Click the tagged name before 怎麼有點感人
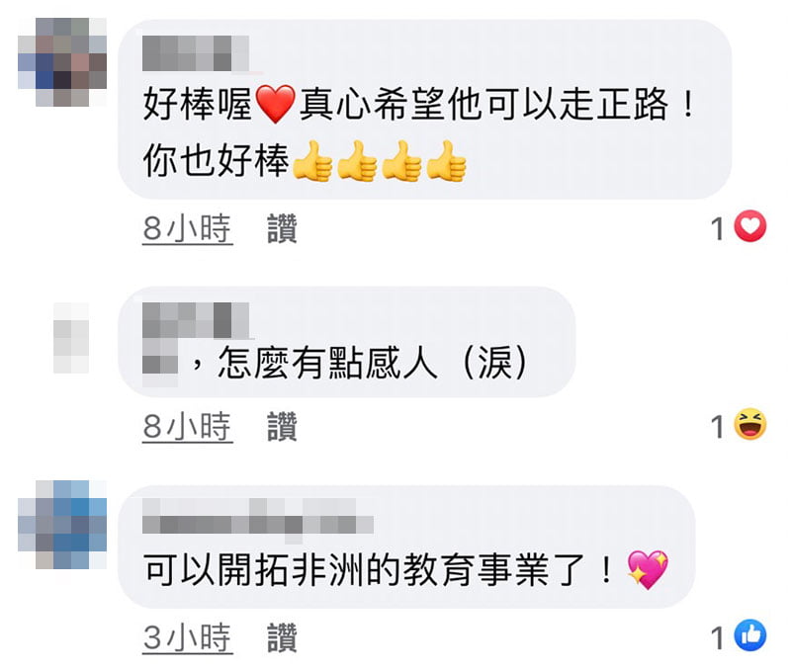This screenshot has height=672, width=791. click(160, 362)
